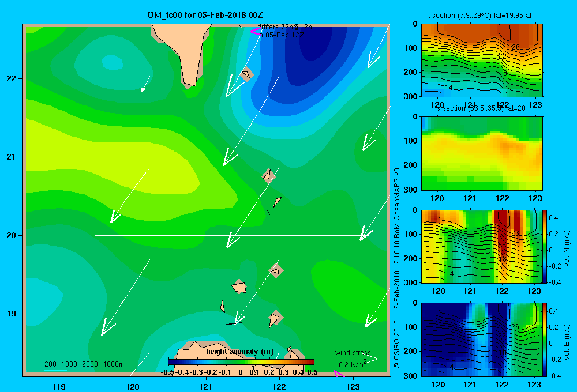Click the latitude 19 label on main map
Viewport: 577px width, 392px height.
(12, 314)
